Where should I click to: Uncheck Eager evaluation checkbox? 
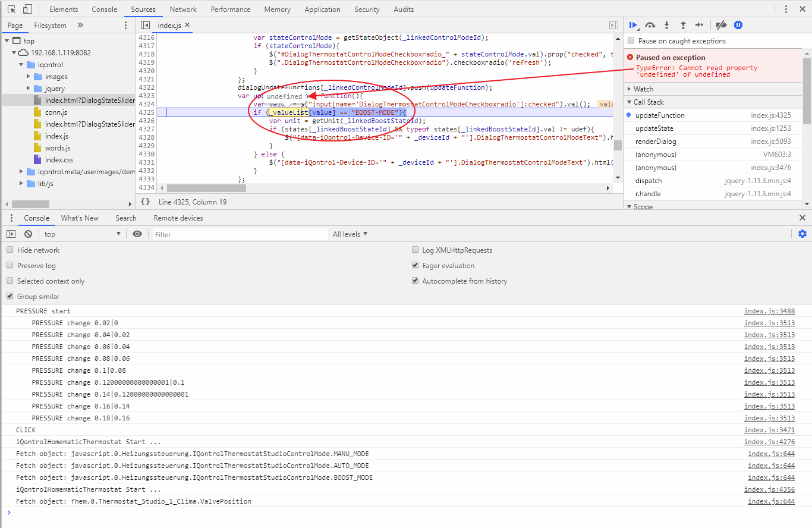pos(416,266)
